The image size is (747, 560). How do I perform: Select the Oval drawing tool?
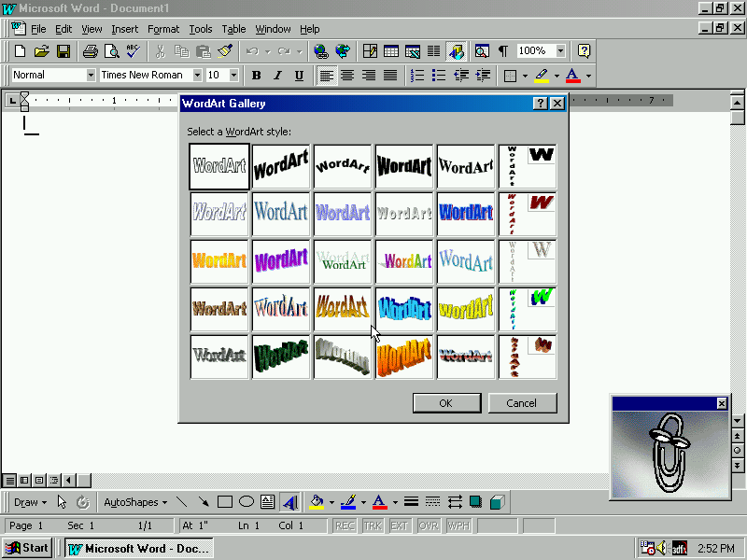247,502
